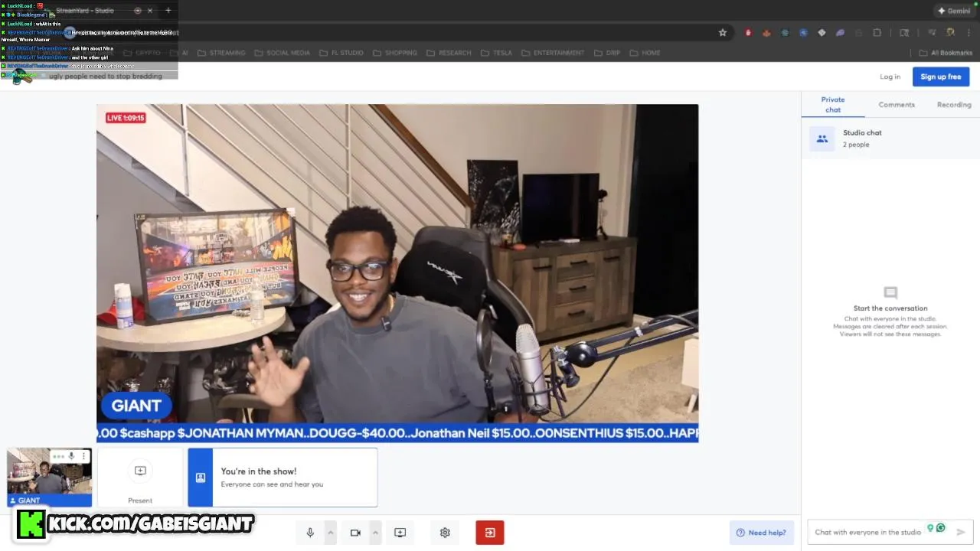Click the orange extension icon in toolbar
The height and width of the screenshot is (551, 980).
tap(766, 33)
